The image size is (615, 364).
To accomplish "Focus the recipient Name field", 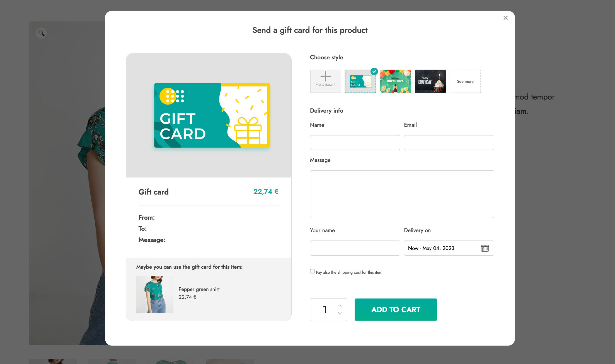I will 355,142.
